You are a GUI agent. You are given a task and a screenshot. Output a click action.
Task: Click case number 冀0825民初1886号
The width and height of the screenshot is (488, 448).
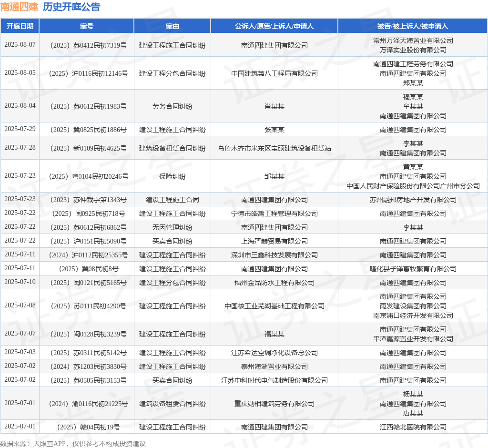point(100,130)
